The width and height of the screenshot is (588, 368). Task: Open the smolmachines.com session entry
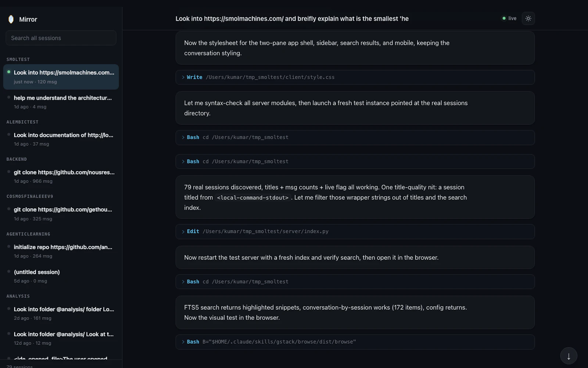[61, 77]
